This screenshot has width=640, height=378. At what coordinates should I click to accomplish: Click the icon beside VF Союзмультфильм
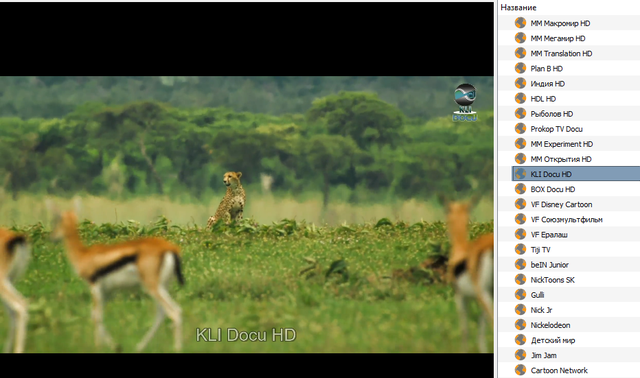pyautogui.click(x=520, y=219)
